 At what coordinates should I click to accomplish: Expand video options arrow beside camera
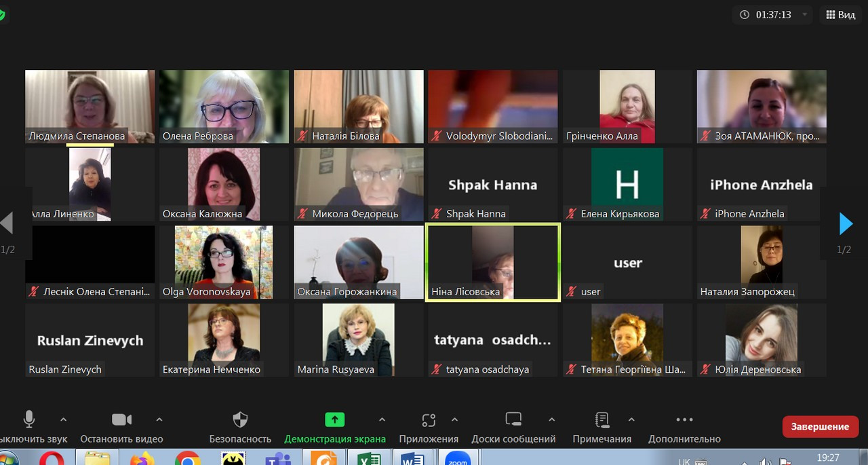[x=159, y=420]
